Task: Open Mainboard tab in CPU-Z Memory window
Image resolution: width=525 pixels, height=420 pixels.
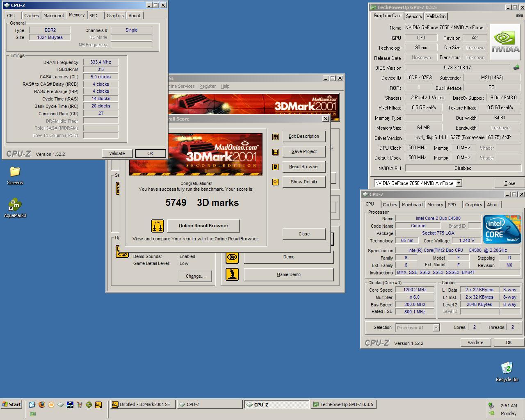Action: (54, 16)
